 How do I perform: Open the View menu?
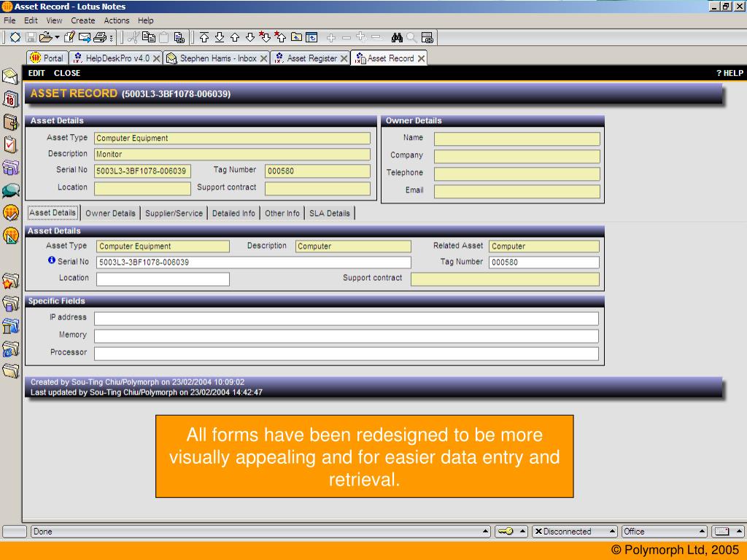54,20
